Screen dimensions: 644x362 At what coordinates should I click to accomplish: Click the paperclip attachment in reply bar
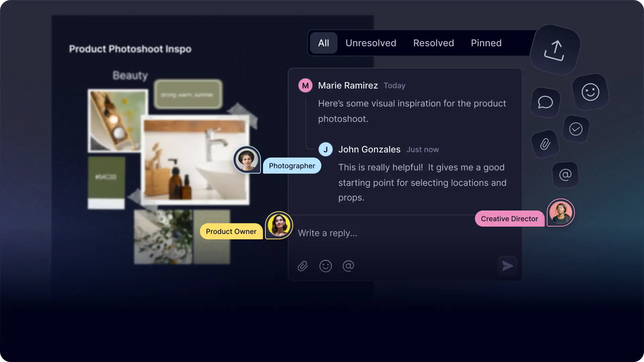(x=303, y=266)
